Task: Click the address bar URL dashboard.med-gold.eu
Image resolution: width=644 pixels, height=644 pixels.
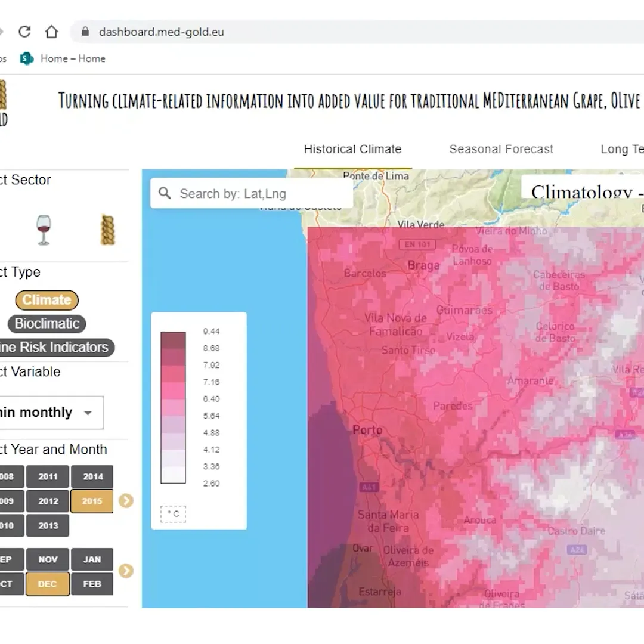Action: click(162, 32)
